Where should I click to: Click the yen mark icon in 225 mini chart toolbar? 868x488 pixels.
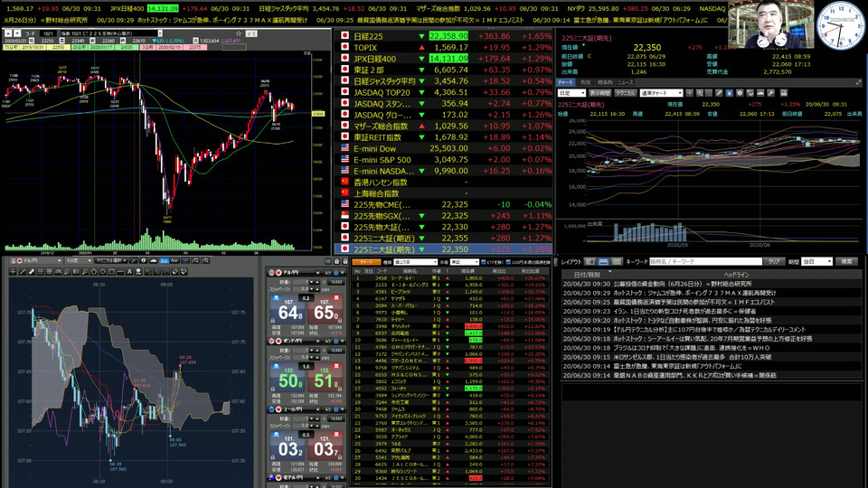tap(729, 93)
